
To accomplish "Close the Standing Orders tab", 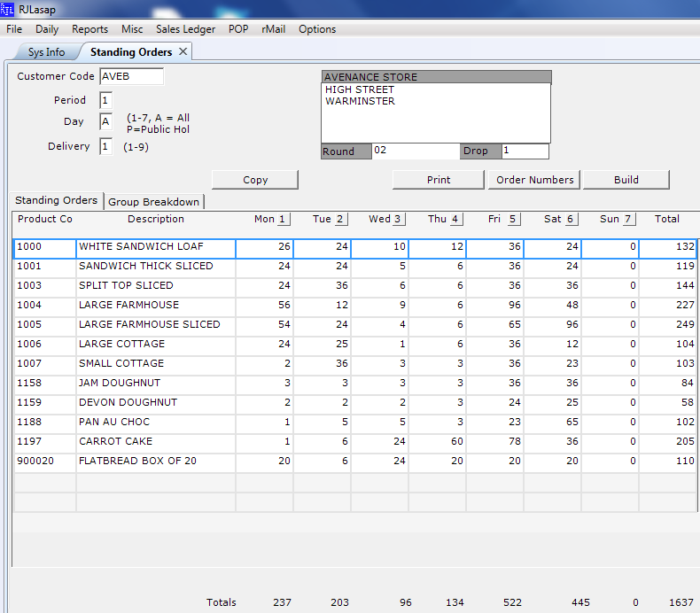I will [183, 51].
